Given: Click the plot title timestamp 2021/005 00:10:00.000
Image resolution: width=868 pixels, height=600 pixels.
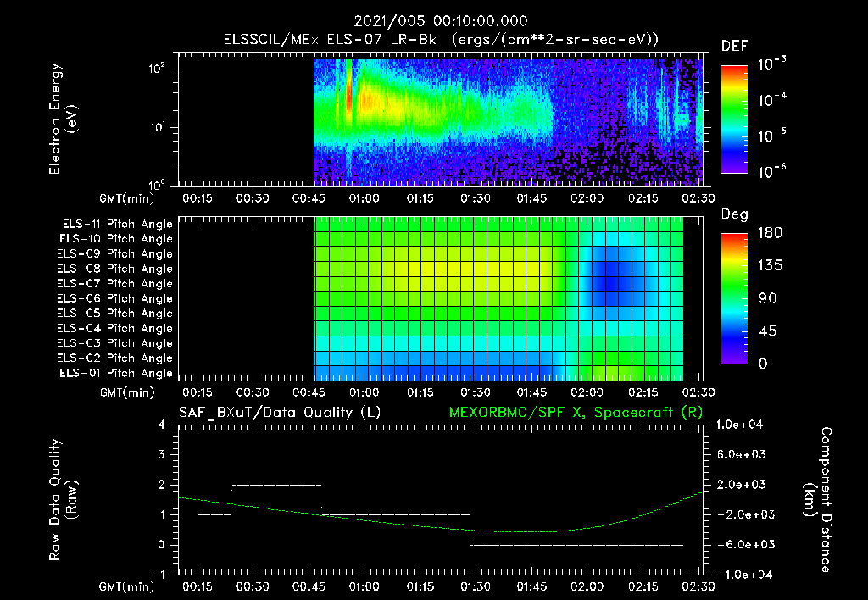Looking at the screenshot, I should tap(441, 21).
